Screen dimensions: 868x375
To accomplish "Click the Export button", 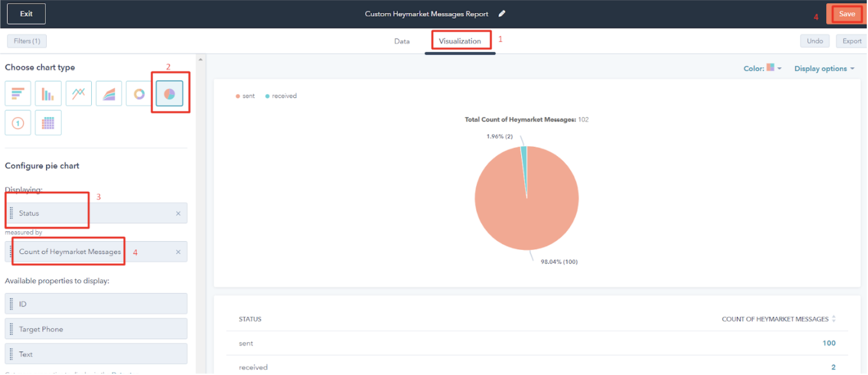I will click(852, 41).
